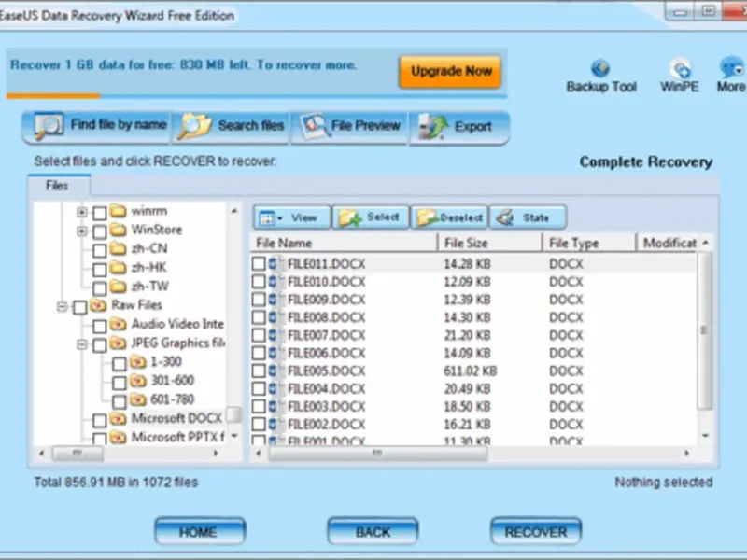Click the FILE011.DOCX document icon
Viewport: 747px width, 560px height.
click(x=275, y=264)
